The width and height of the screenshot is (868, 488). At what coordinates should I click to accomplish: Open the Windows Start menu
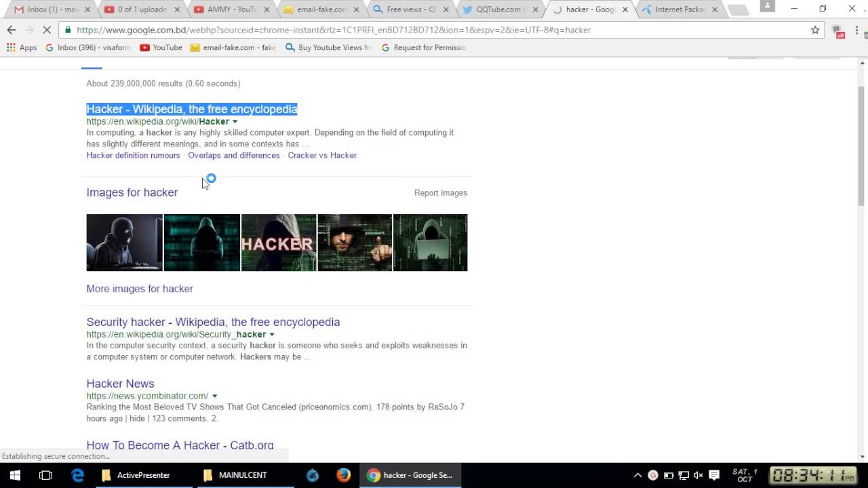tap(14, 475)
